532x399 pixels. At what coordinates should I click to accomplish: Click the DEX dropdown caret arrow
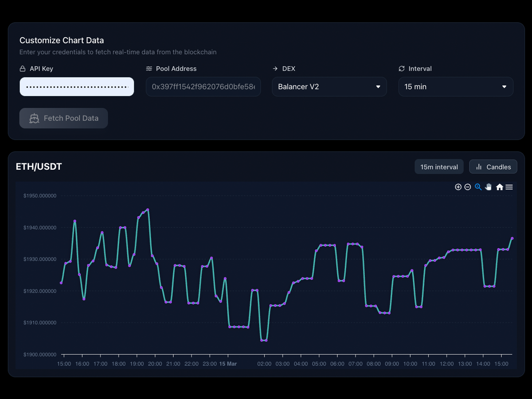(x=378, y=87)
